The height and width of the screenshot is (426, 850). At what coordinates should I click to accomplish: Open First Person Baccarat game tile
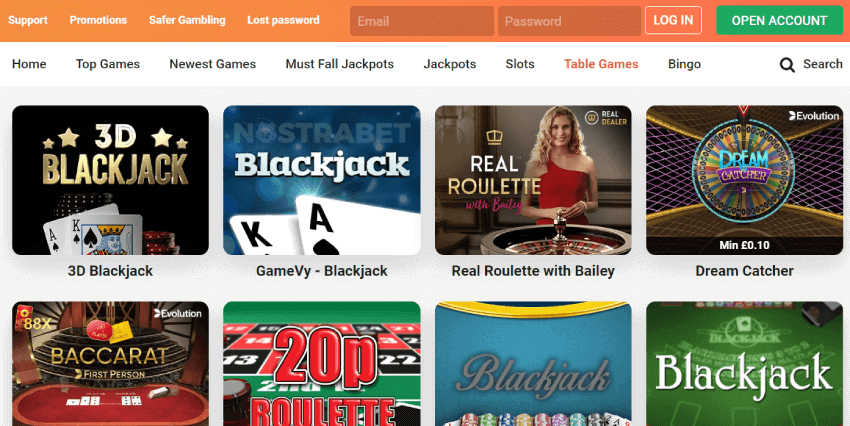click(111, 364)
